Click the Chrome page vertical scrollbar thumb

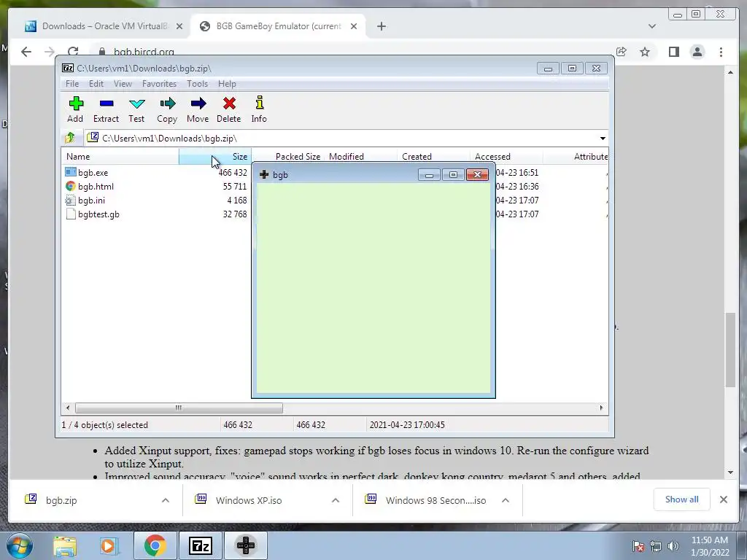(x=730, y=350)
